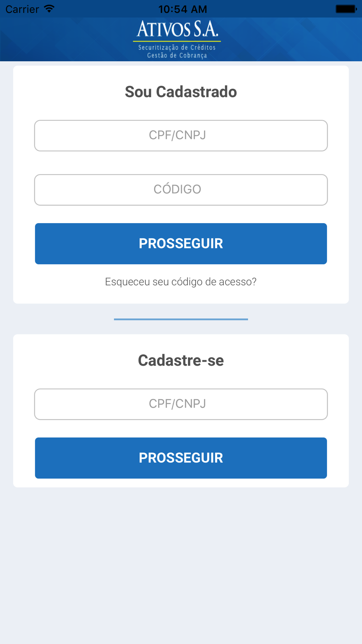
Task: Tap the Sou Cadastrado heading
Action: [x=181, y=92]
